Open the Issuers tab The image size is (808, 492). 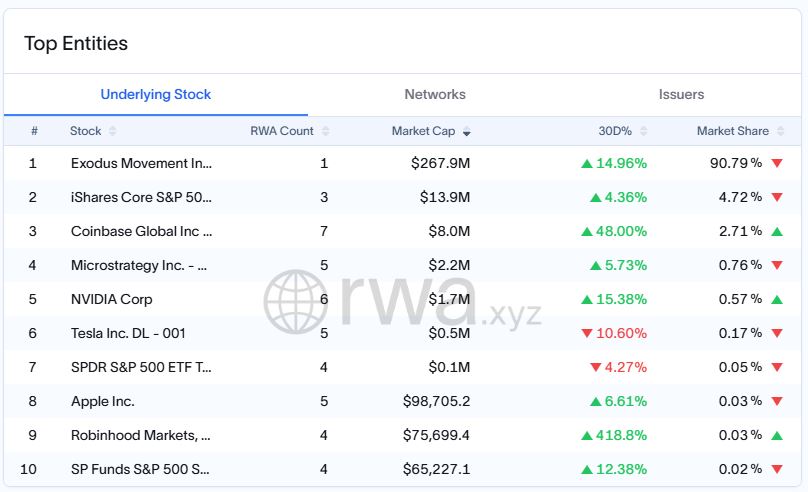[x=681, y=94]
